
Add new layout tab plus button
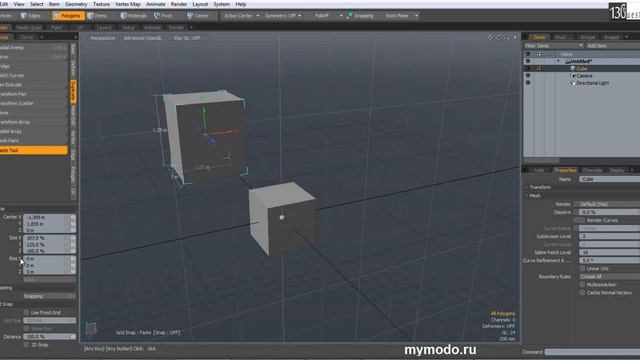(191, 27)
